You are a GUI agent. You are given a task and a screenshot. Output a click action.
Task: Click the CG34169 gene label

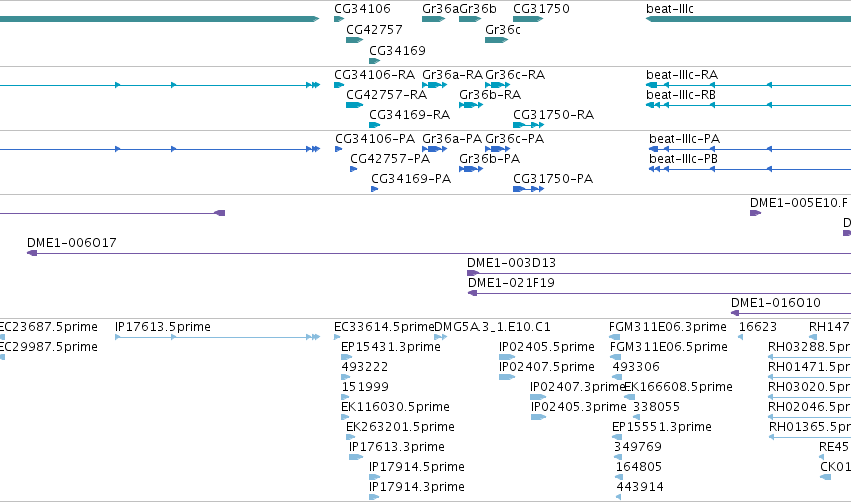pos(397,51)
